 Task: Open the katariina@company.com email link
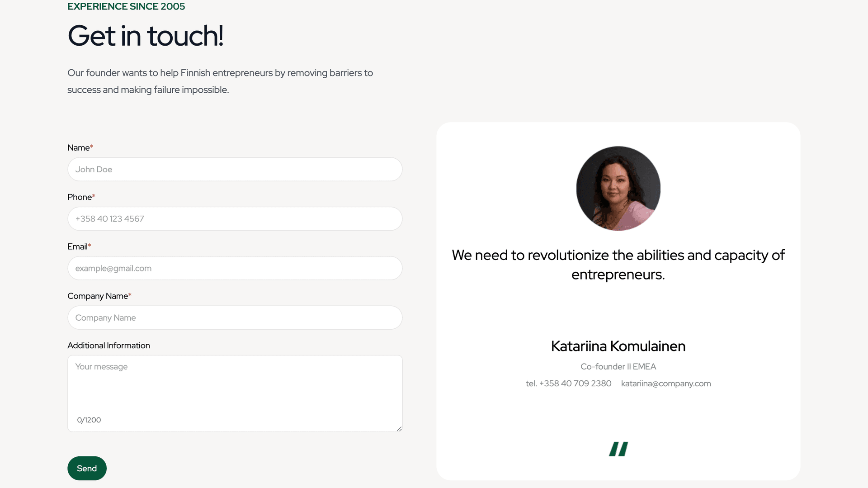pos(665,384)
